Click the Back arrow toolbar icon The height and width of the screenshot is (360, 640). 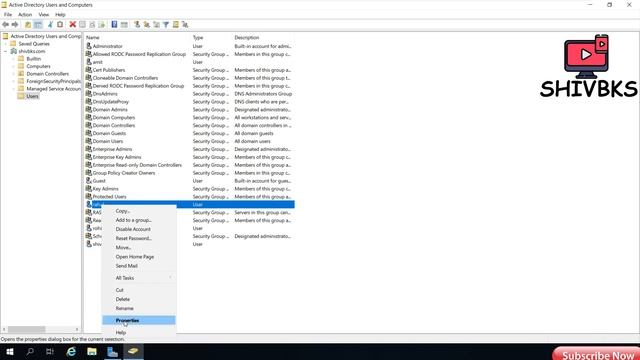[6, 25]
